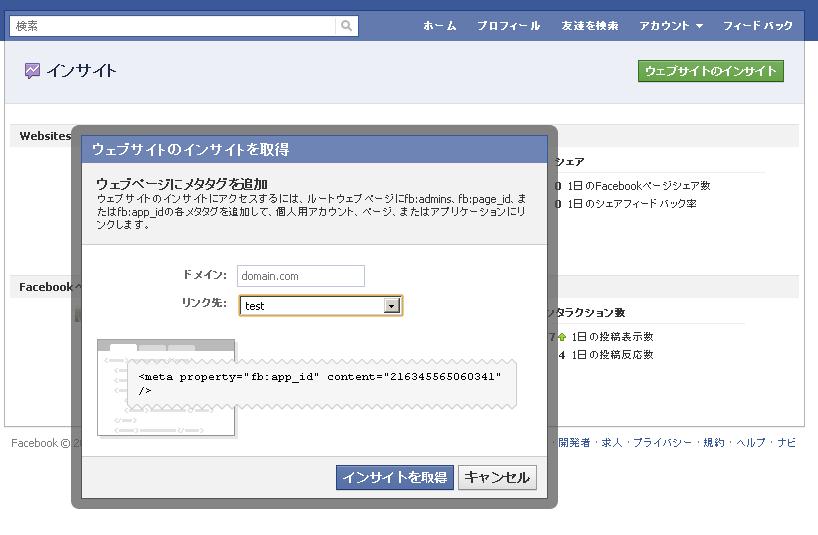Viewport: 818px width, 535px height.
Task: Open フィードバック in the top bar
Action: coord(757,26)
